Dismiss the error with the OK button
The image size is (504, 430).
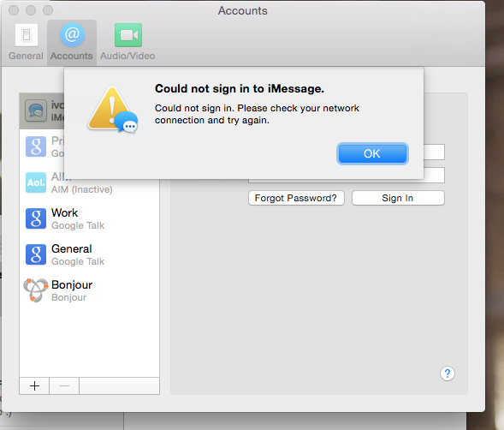click(x=372, y=154)
